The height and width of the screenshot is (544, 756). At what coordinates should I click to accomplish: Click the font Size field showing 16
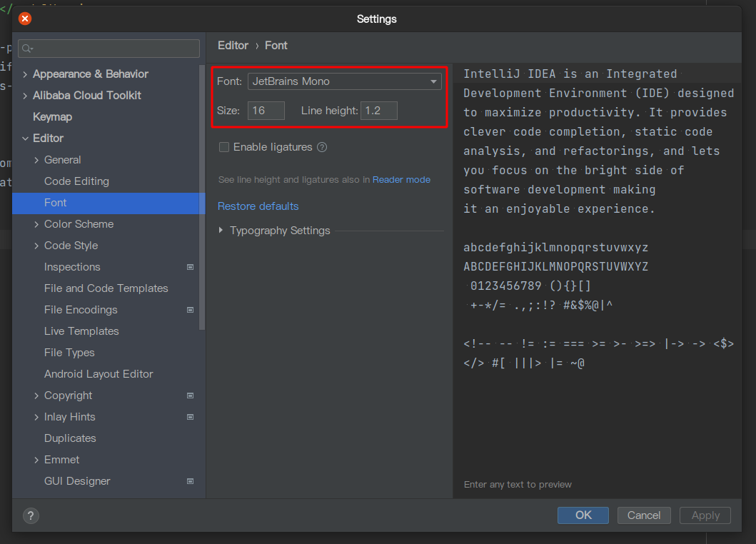[266, 111]
